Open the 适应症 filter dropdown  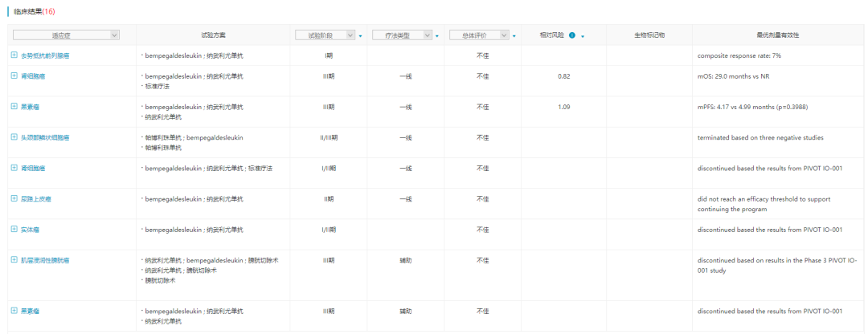point(66,35)
